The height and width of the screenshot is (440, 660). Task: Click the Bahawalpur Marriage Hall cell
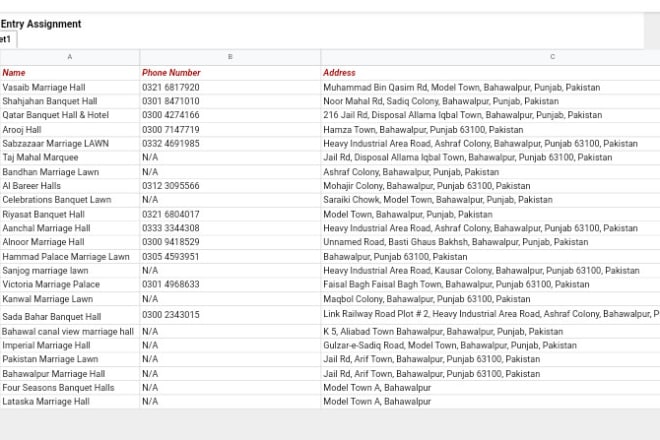point(69,374)
